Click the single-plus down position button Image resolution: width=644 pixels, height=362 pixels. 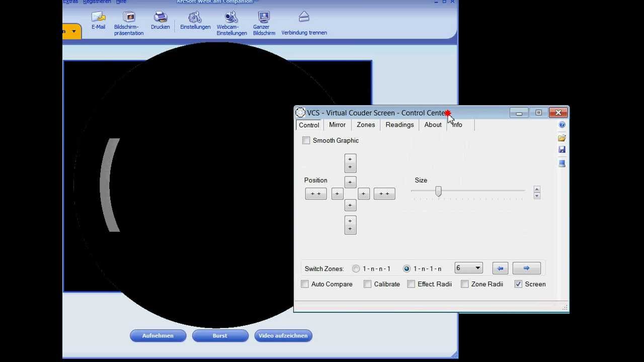350,205
